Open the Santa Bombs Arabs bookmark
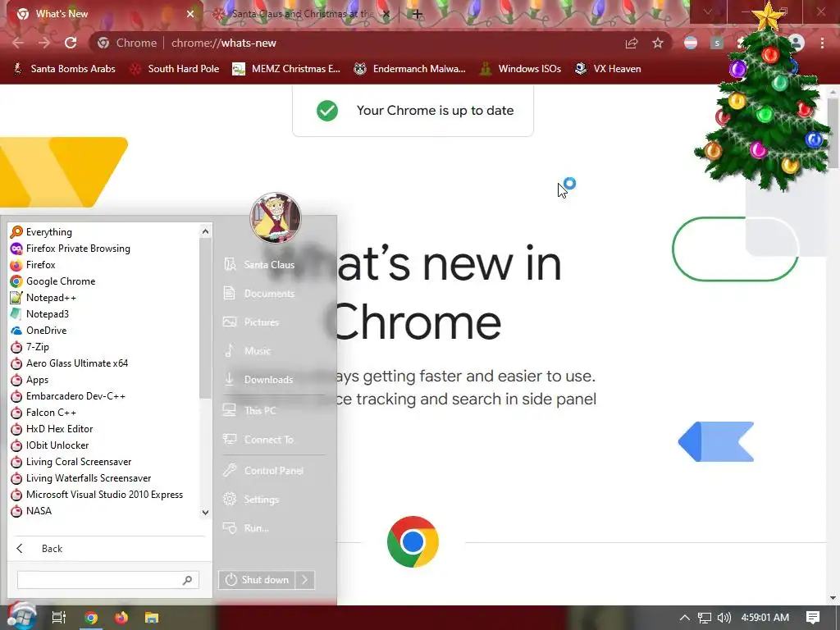 pos(64,69)
